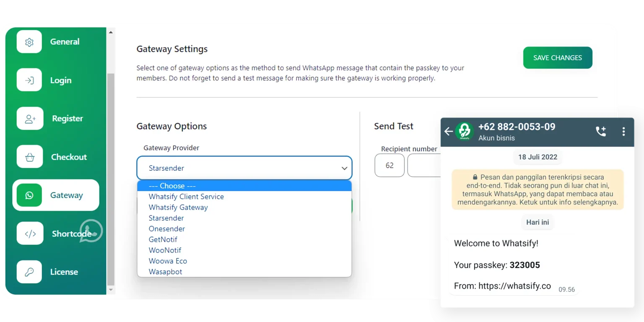
Task: Click the Checkout basket icon
Action: click(x=29, y=157)
